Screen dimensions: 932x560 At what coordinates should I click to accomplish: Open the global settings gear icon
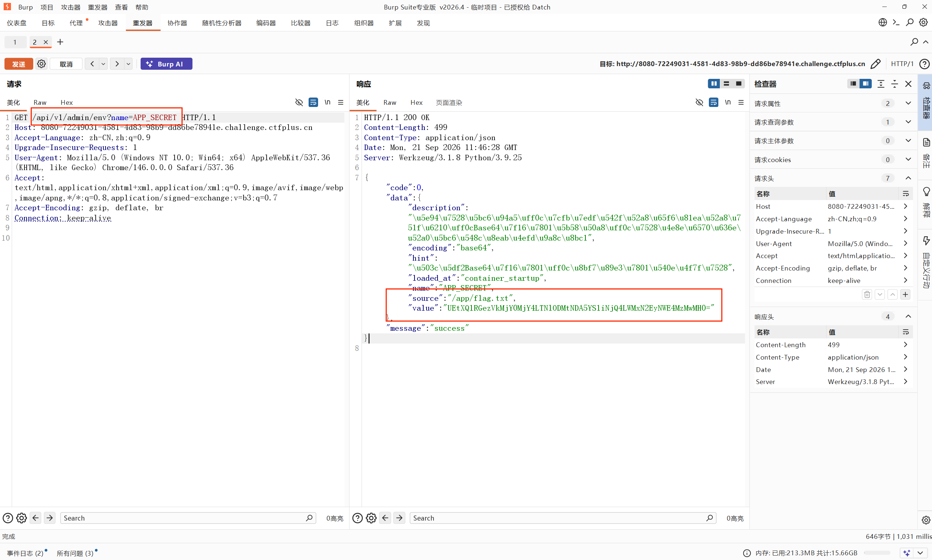[x=923, y=23]
